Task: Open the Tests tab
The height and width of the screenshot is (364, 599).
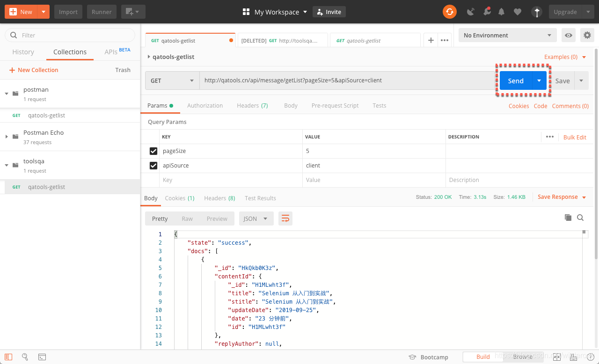Action: click(x=380, y=105)
